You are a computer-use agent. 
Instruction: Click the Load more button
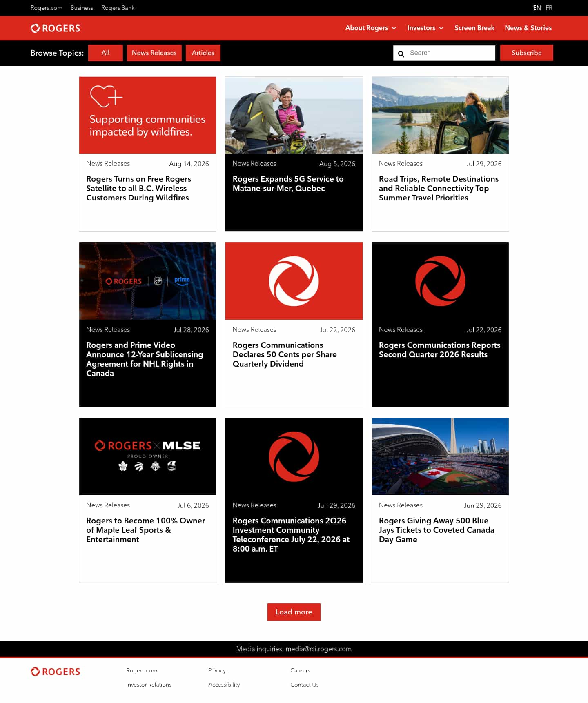[x=294, y=612]
